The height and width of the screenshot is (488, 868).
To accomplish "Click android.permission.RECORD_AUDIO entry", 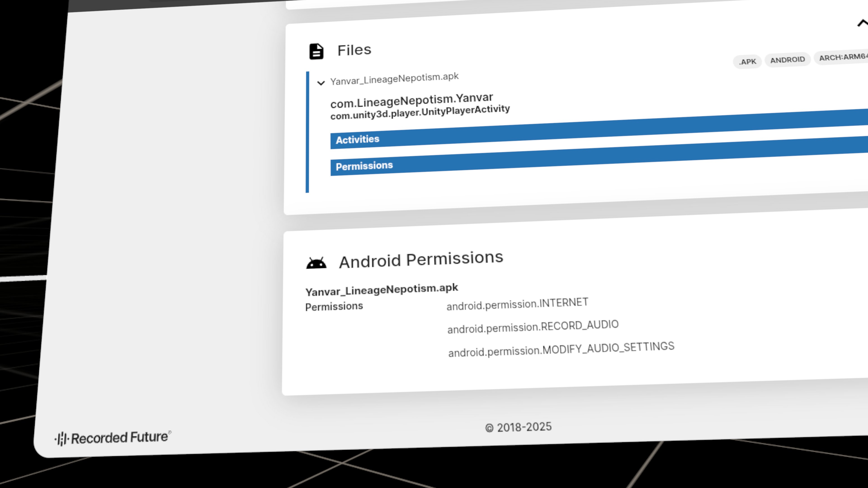I will [533, 326].
